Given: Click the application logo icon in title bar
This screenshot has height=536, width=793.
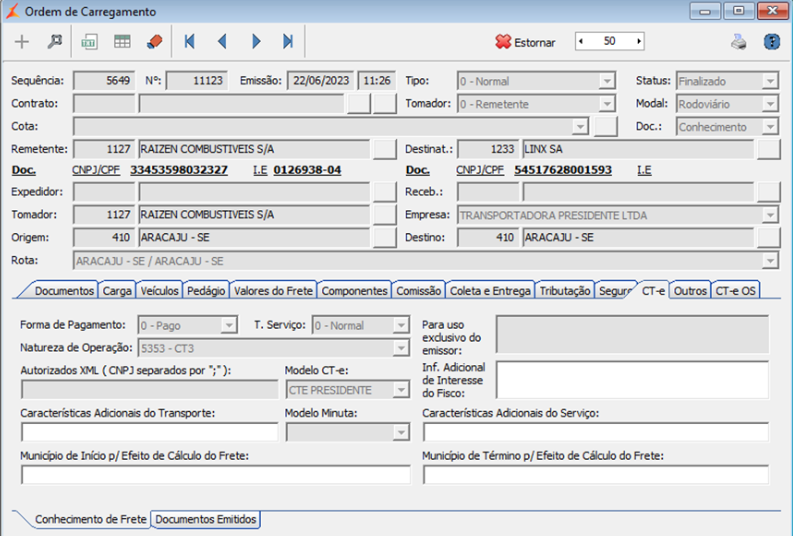Looking at the screenshot, I should [x=12, y=11].
